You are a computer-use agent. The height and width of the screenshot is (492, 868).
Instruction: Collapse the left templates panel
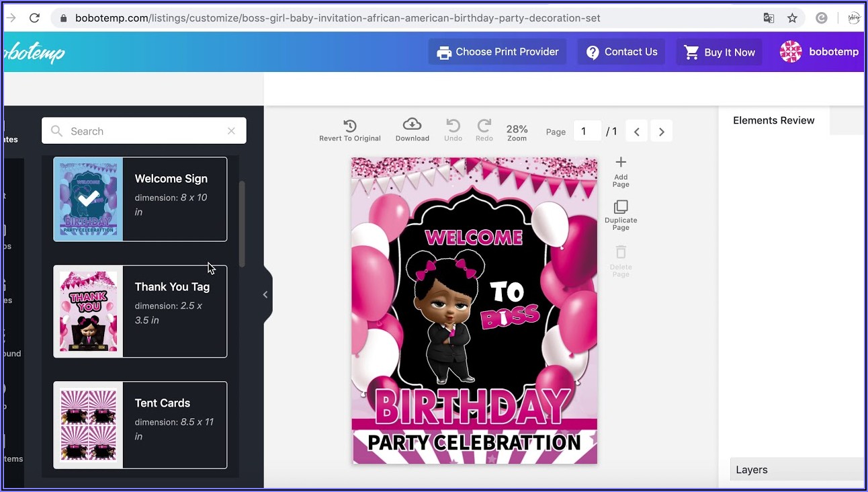(265, 294)
